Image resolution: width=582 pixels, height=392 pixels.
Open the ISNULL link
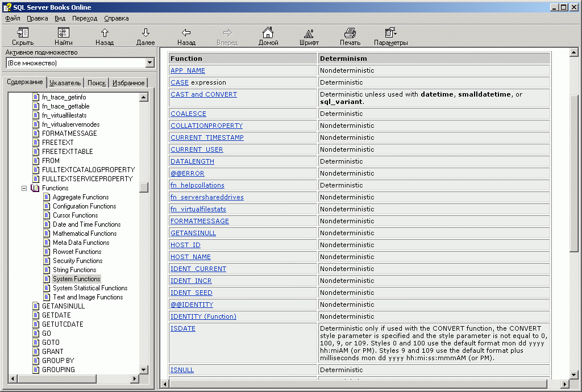[182, 370]
